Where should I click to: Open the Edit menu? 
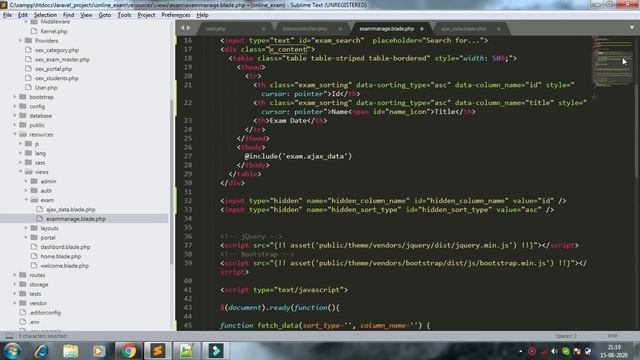click(x=22, y=15)
